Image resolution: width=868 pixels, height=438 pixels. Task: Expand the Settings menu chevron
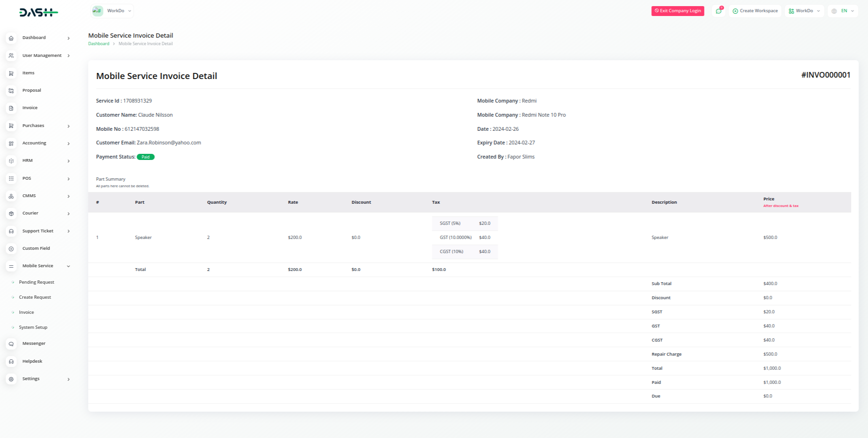69,379
